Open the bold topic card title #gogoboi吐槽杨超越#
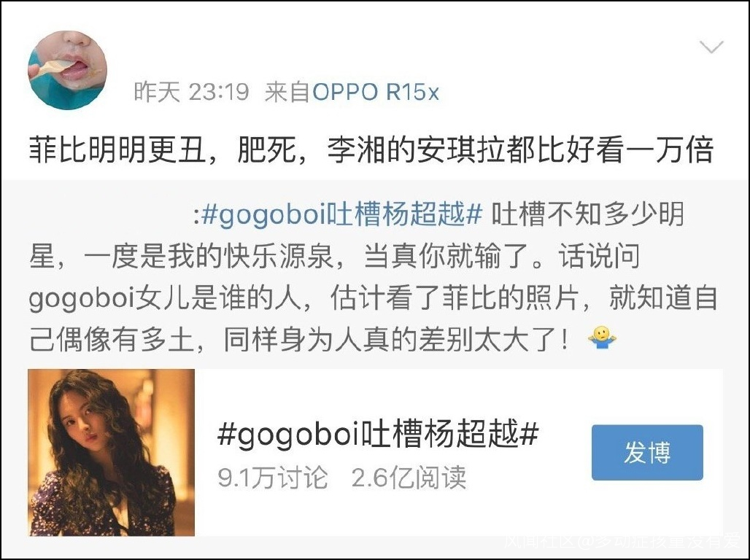This screenshot has width=750, height=560. point(378,433)
